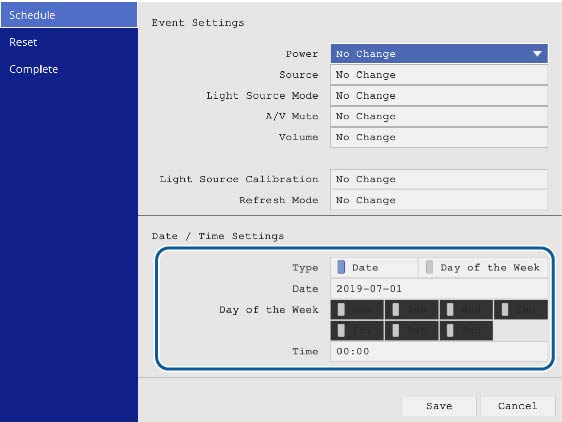562x422 pixels.
Task: Select the Schedule sidebar item
Action: tap(69, 15)
